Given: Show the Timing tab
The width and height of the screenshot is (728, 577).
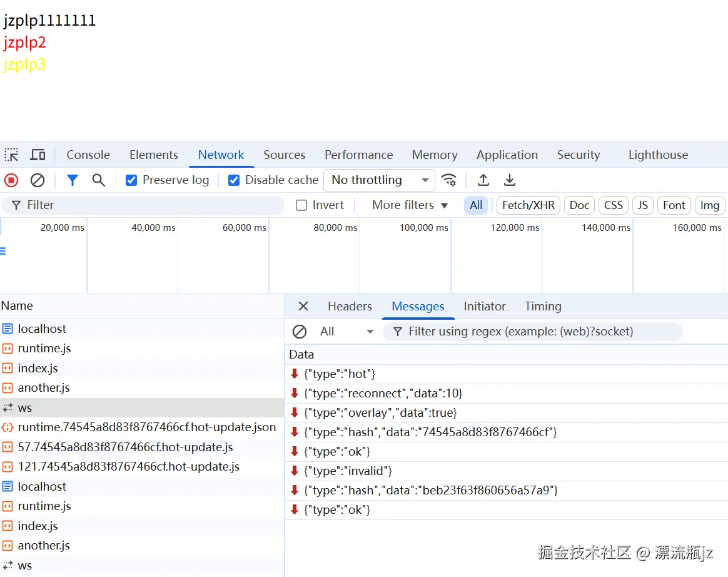Looking at the screenshot, I should click(x=543, y=306).
